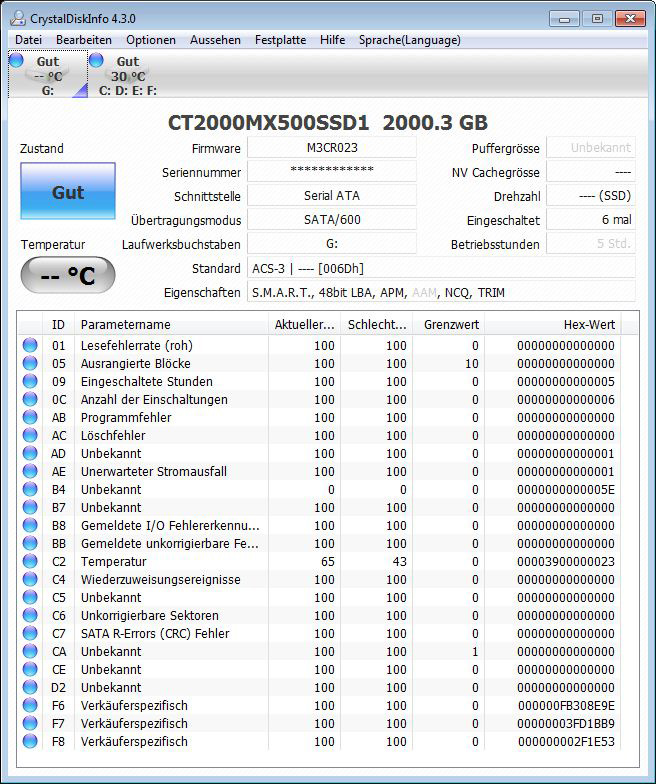
Task: Select the Gemeldete I/O Fehlererkennu... row
Action: 320,525
